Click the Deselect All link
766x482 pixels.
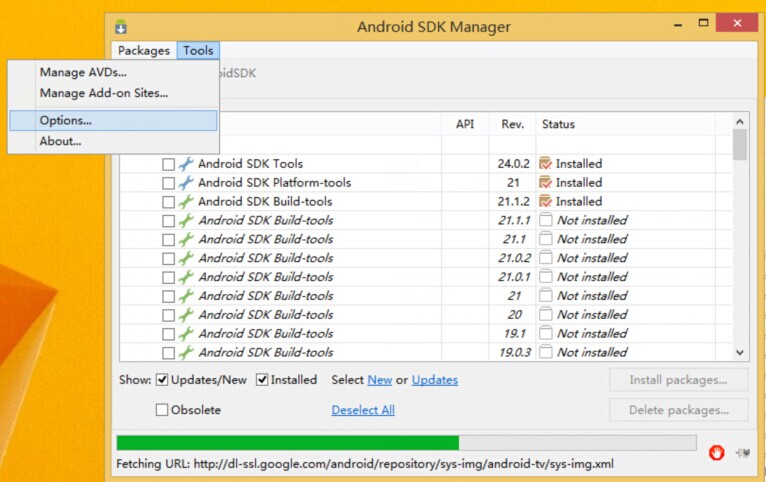(x=363, y=410)
